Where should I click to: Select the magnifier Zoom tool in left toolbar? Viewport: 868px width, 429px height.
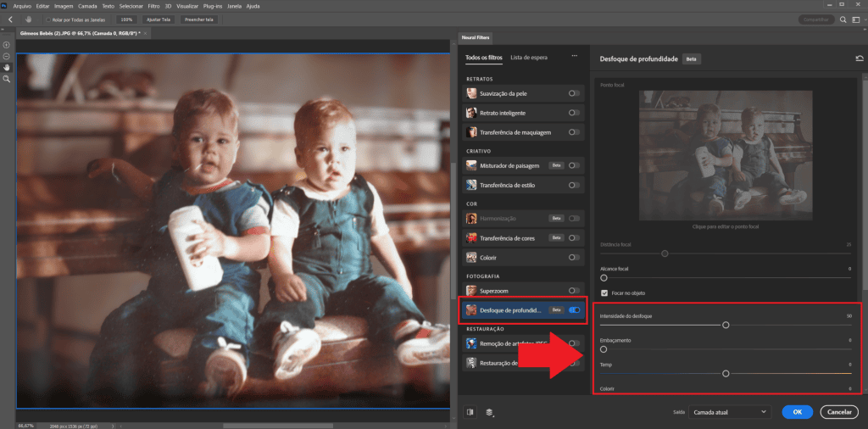point(7,79)
